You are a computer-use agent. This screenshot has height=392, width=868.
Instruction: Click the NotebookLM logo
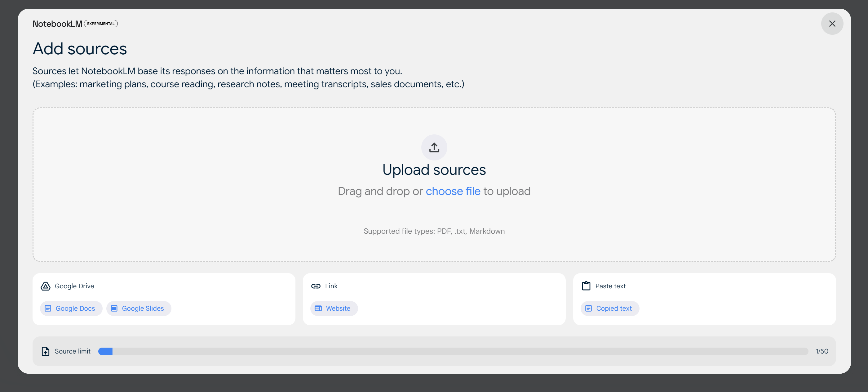coord(58,23)
